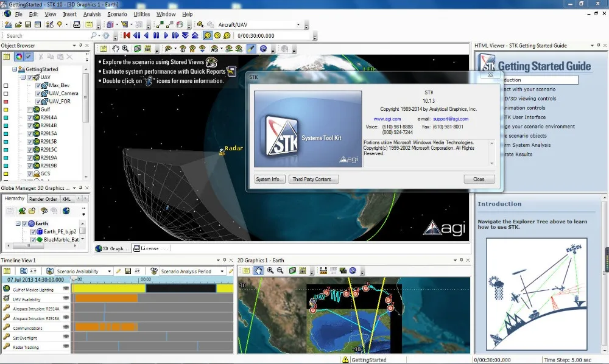Uncheck the UAV_Camera visibility checkbox
The height and width of the screenshot is (364, 609).
pyautogui.click(x=38, y=94)
